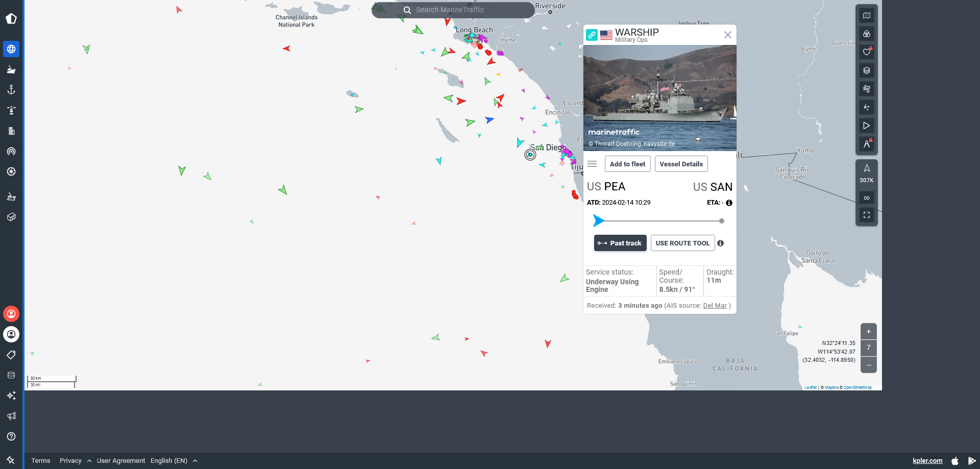Open the density maps tool icon
The width and height of the screenshot is (980, 469).
tap(867, 107)
